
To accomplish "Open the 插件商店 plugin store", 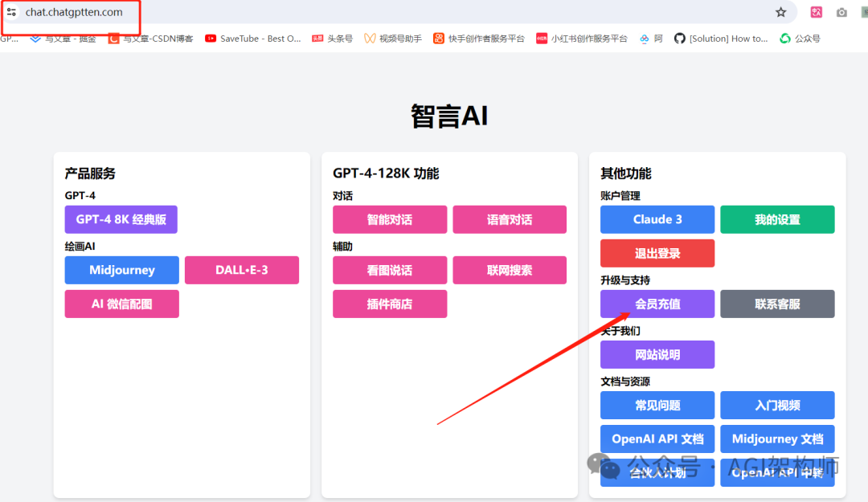I will point(390,304).
